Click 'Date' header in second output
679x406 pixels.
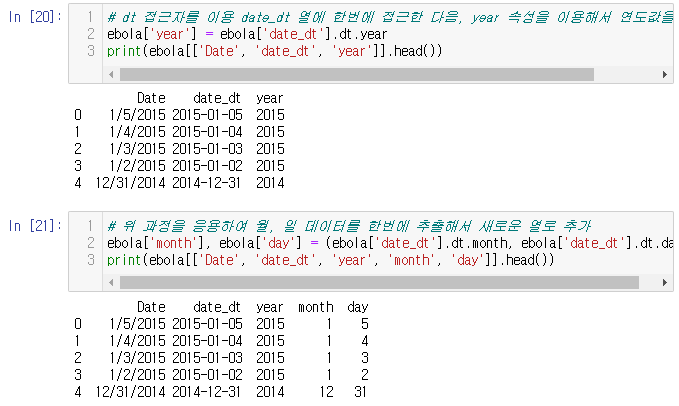151,307
